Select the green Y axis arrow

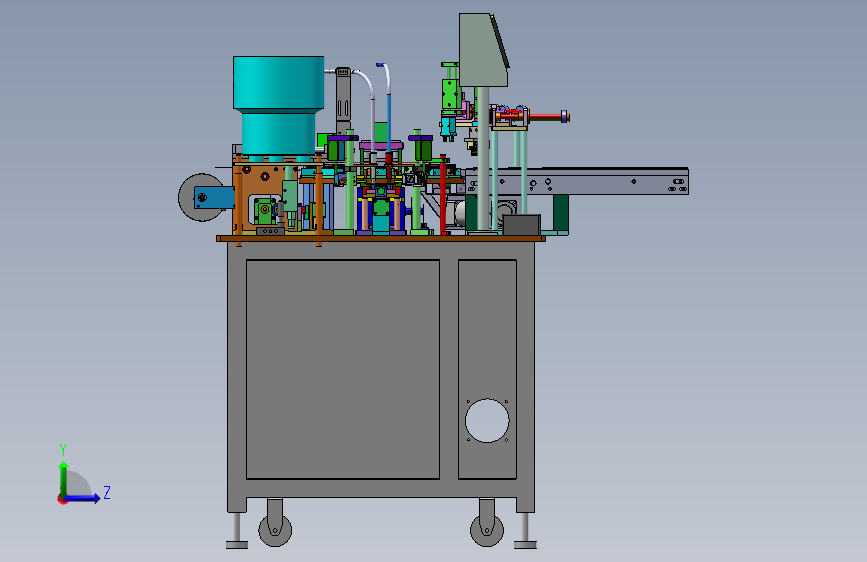(64, 480)
